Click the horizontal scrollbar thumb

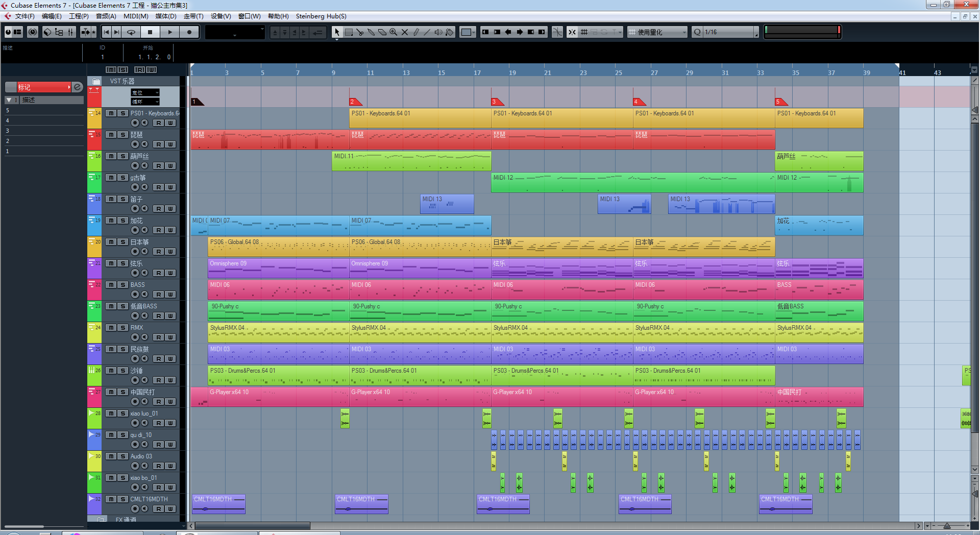253,526
